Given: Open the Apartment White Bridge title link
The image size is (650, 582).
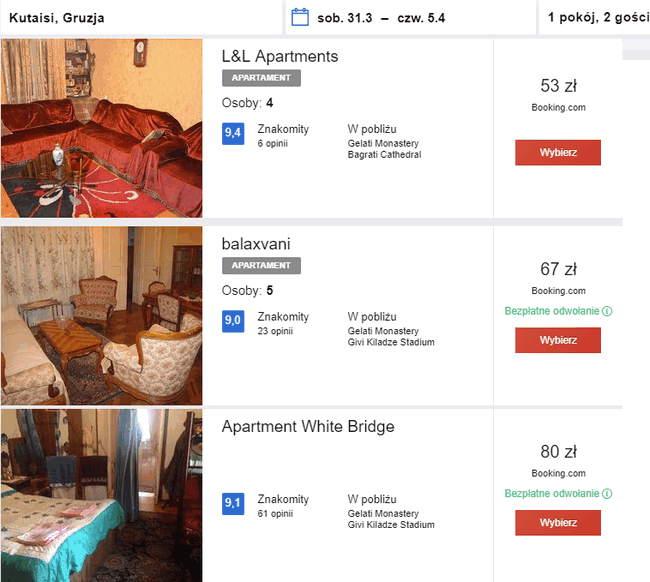Looking at the screenshot, I should point(308,427).
